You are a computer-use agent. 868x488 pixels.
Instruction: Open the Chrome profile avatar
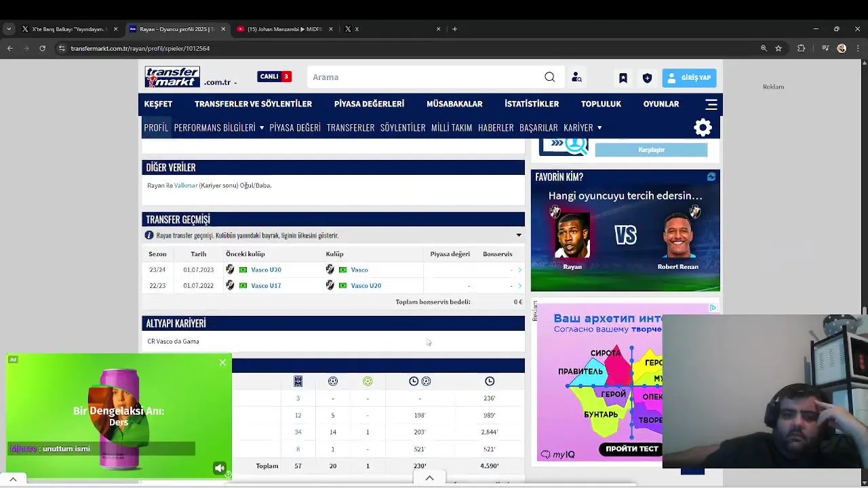coord(842,48)
